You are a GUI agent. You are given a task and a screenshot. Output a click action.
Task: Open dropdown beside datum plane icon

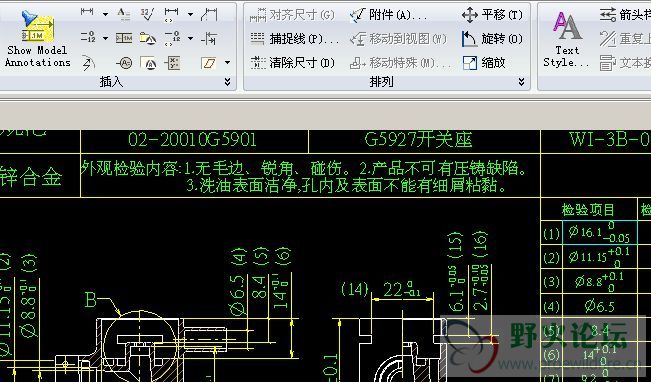pyautogui.click(x=227, y=63)
